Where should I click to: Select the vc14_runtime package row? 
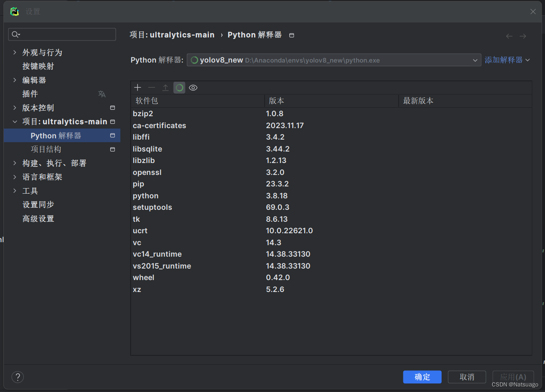(x=331, y=254)
